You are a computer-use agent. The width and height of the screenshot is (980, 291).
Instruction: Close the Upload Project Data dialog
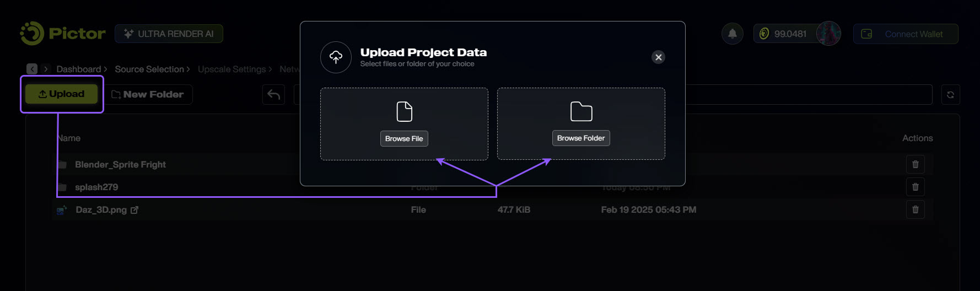tap(658, 57)
